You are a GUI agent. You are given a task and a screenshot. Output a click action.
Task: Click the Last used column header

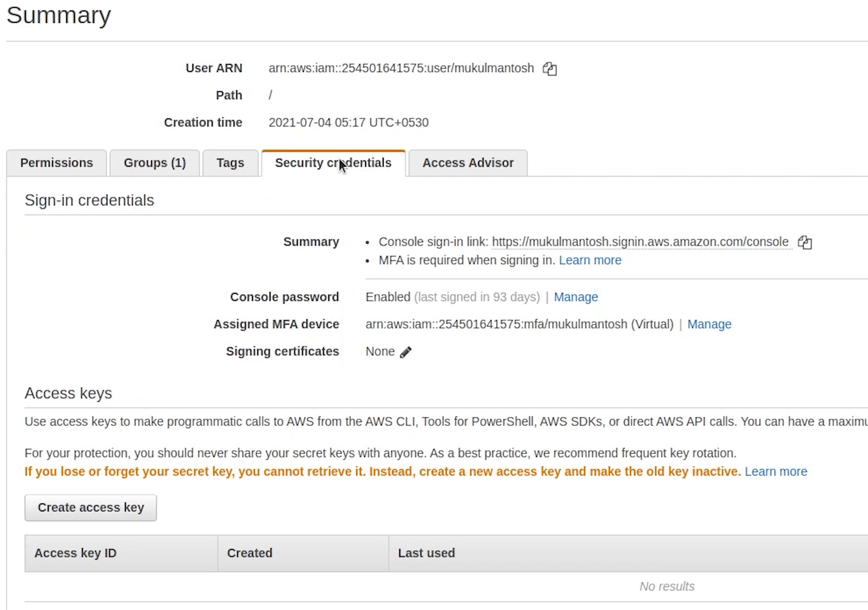[x=426, y=553]
